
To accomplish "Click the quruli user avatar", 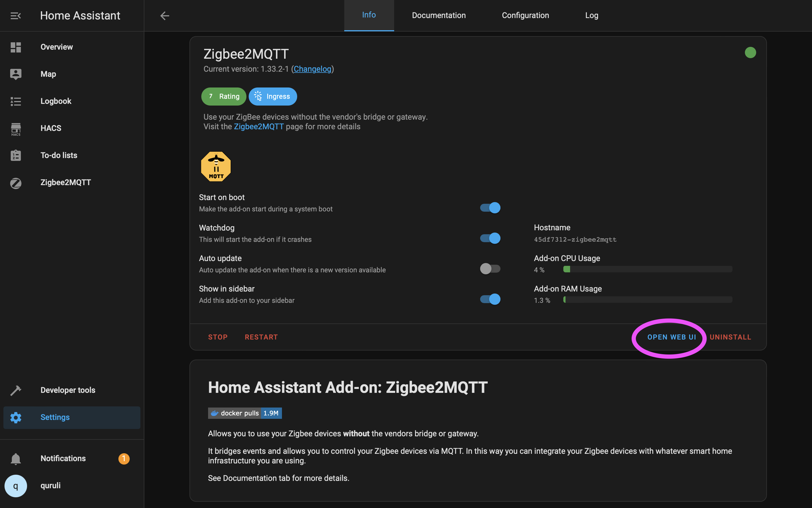I will click(x=16, y=486).
